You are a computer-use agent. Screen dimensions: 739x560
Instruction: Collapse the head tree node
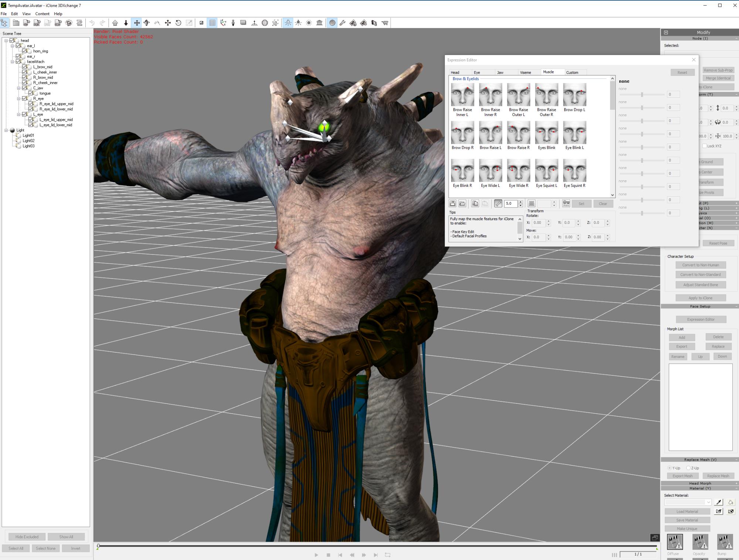[6, 41]
